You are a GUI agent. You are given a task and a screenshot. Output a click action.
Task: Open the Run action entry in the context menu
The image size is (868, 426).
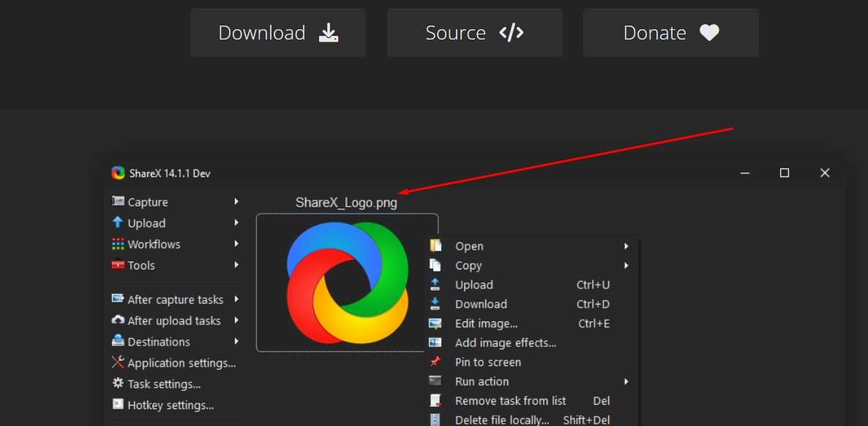pyautogui.click(x=531, y=381)
